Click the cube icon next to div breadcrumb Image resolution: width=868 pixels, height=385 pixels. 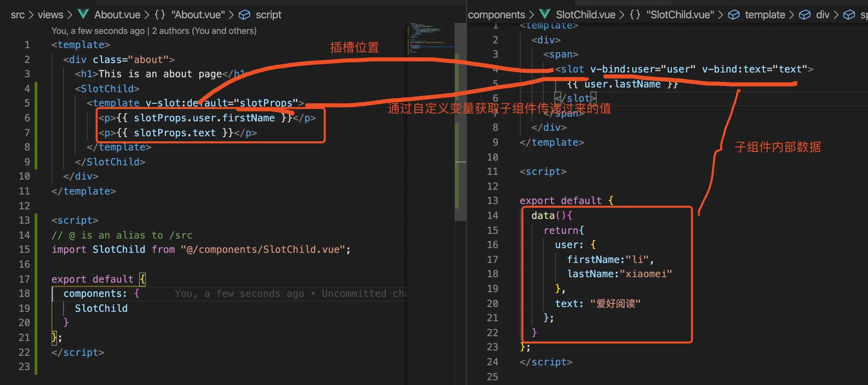(805, 15)
